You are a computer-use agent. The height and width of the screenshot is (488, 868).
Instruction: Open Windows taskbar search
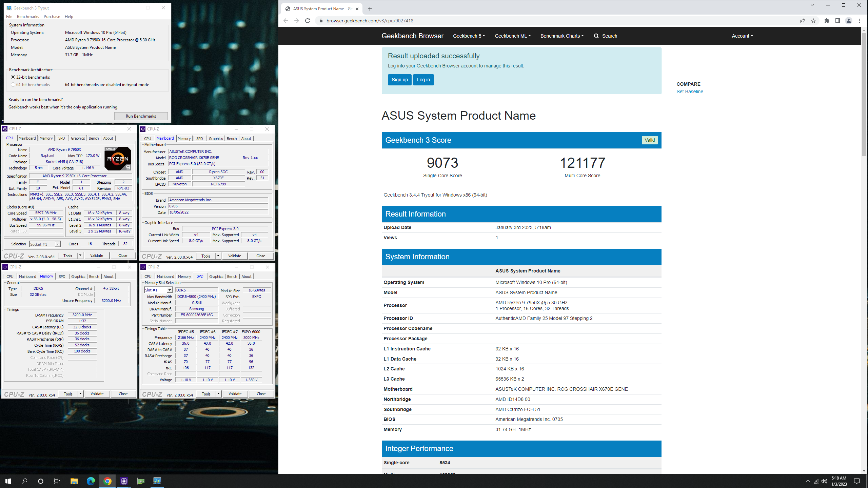coord(24,481)
